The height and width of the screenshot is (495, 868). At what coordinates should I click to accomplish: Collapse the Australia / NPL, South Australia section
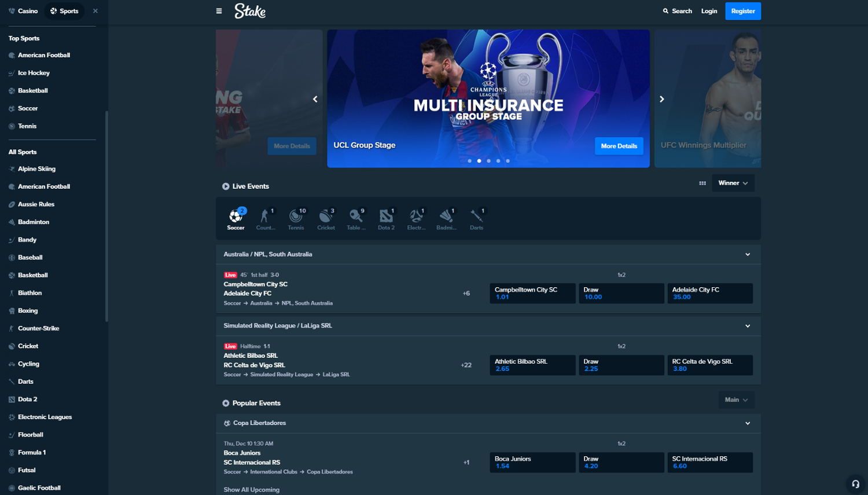[748, 254]
